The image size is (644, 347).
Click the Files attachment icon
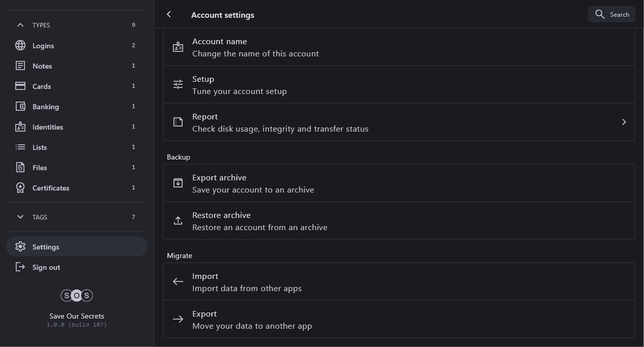pos(20,167)
